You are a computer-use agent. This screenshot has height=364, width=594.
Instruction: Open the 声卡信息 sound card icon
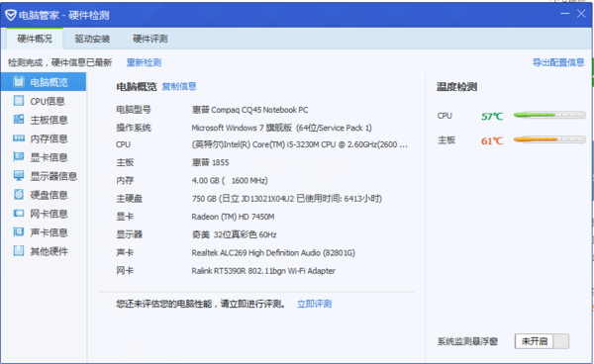point(19,231)
